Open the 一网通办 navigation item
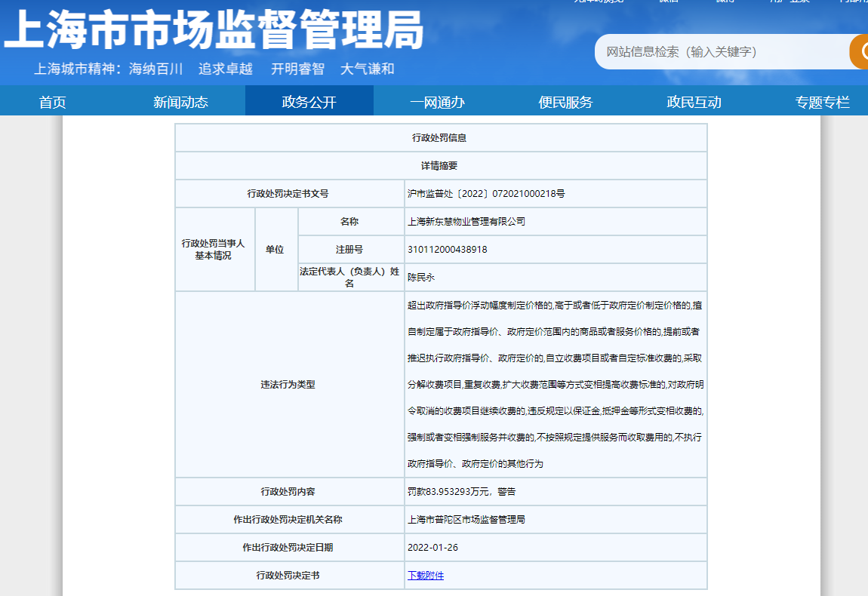This screenshot has height=596, width=868. pyautogui.click(x=437, y=102)
